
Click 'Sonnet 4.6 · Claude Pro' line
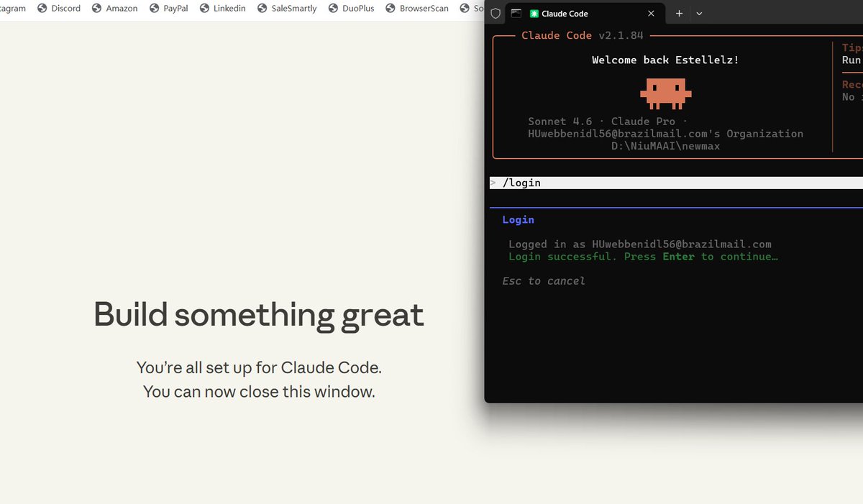(608, 122)
